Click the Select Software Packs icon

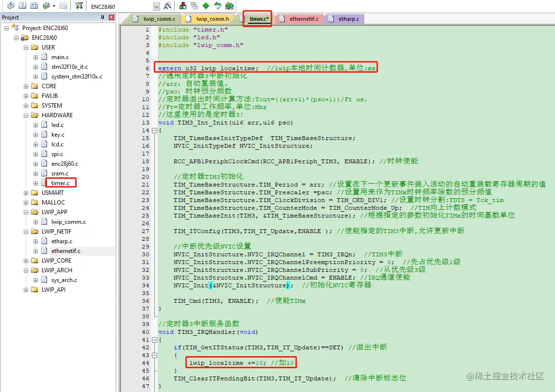pyautogui.click(x=218, y=5)
